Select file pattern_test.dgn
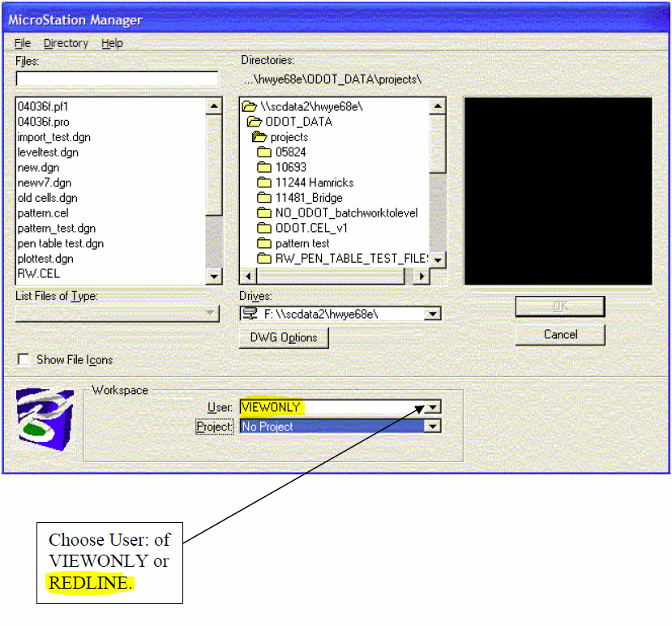The height and width of the screenshot is (626, 672). click(57, 229)
